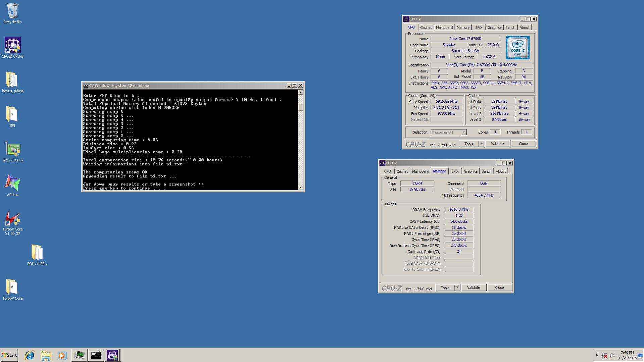This screenshot has height=362, width=644.
Task: Select Mainboard tab in lower CPU-Z window
Action: click(x=420, y=171)
